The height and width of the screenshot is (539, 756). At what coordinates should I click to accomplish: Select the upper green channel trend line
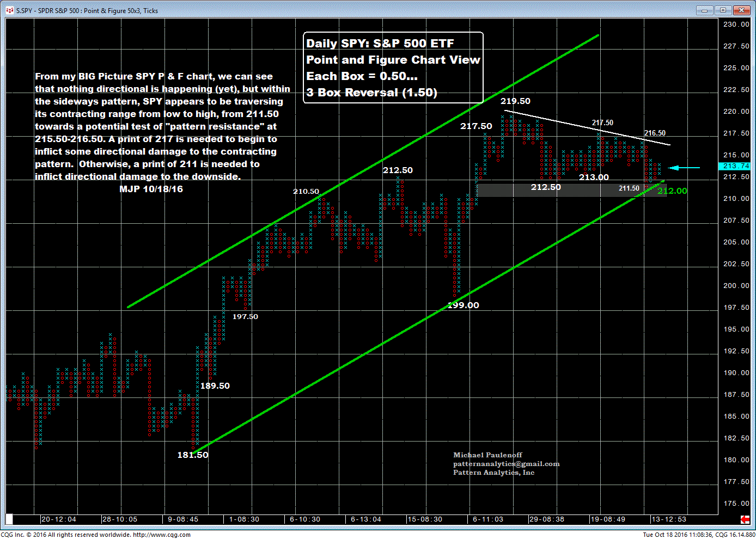click(363, 171)
